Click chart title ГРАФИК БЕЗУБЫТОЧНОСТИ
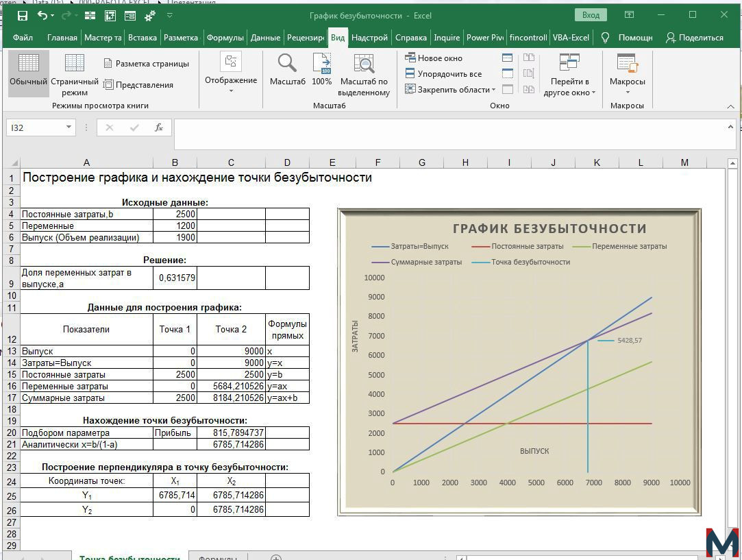 [x=549, y=229]
